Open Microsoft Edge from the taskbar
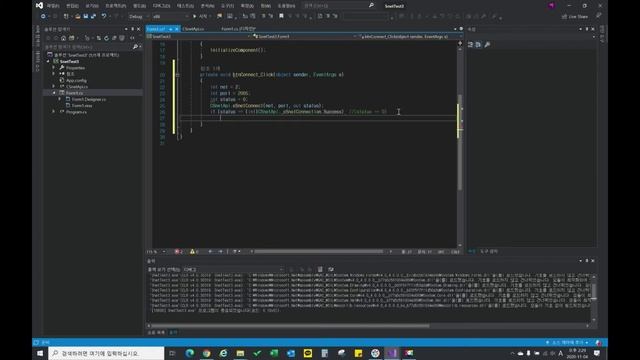This screenshot has width=640, height=360. tap(190, 353)
